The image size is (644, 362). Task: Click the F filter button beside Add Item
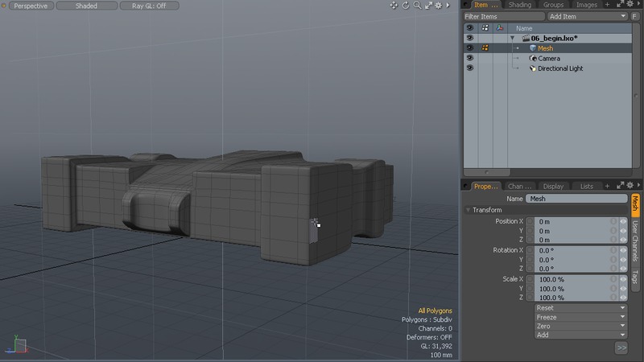click(635, 16)
